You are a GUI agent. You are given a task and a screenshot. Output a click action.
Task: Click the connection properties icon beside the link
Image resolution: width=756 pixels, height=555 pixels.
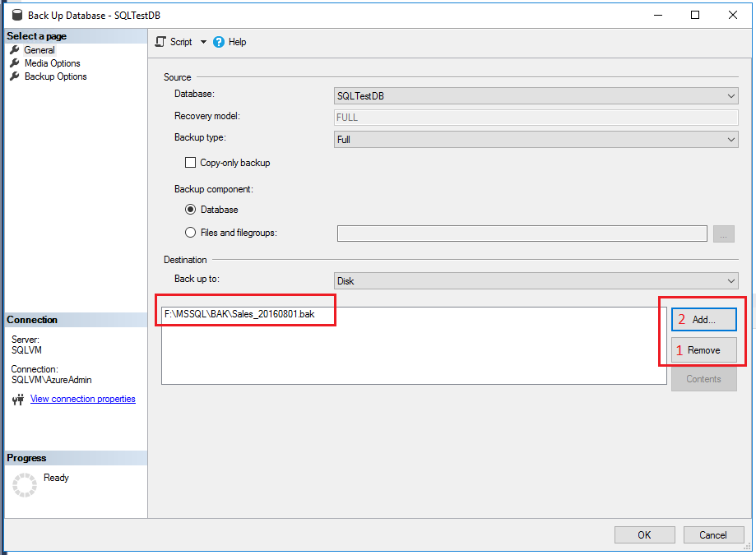[x=16, y=399]
